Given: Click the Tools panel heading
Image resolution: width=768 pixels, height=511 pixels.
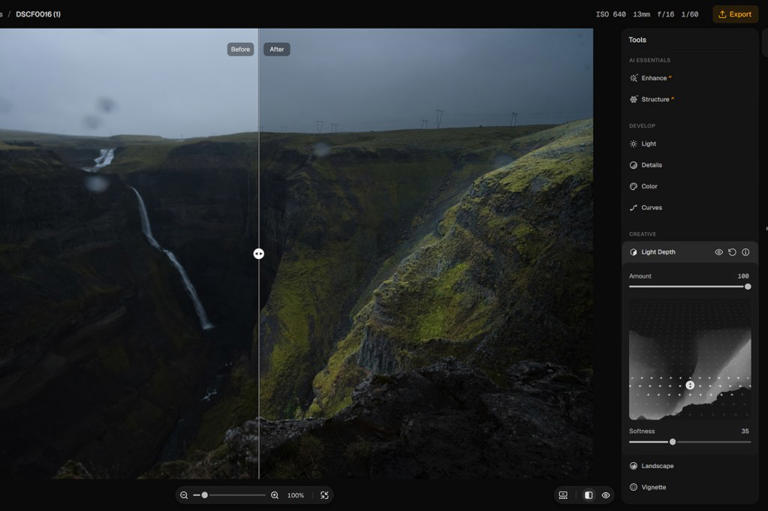Looking at the screenshot, I should pos(637,40).
